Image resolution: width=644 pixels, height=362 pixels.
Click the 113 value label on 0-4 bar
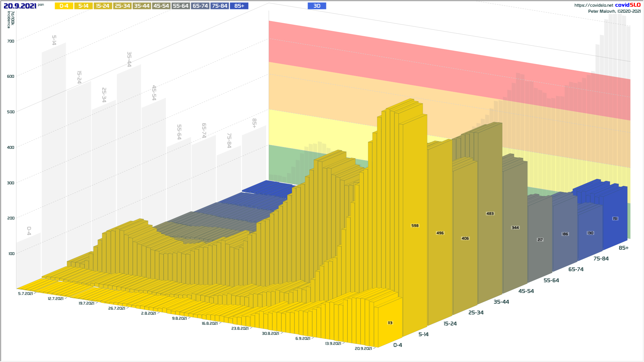point(390,323)
